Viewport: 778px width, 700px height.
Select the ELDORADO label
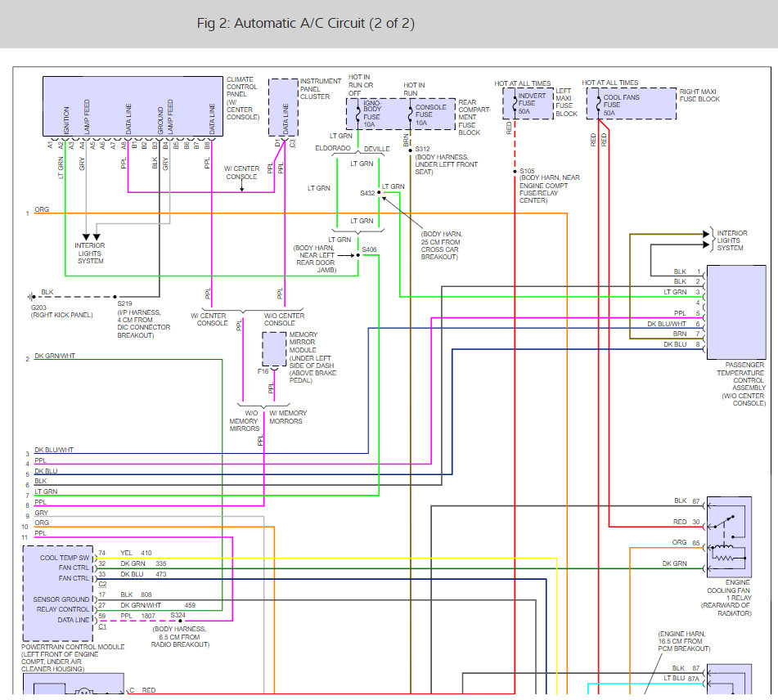point(332,148)
